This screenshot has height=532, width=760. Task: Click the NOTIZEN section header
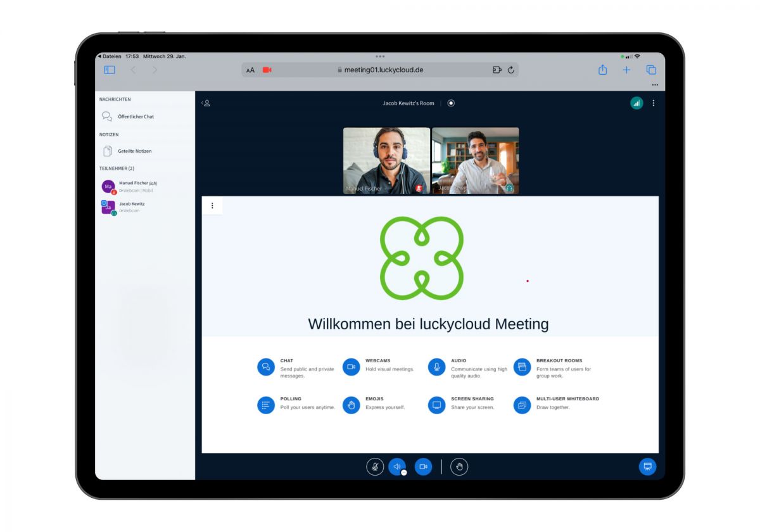(x=109, y=134)
